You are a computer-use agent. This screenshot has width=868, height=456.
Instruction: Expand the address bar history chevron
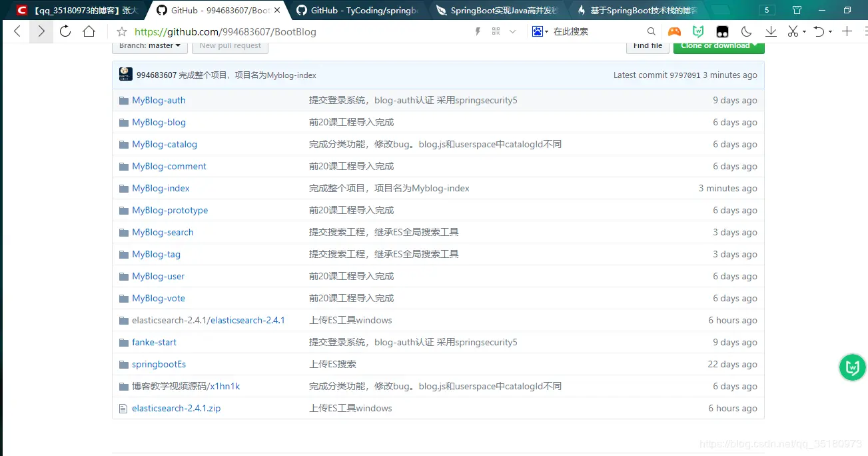(512, 31)
